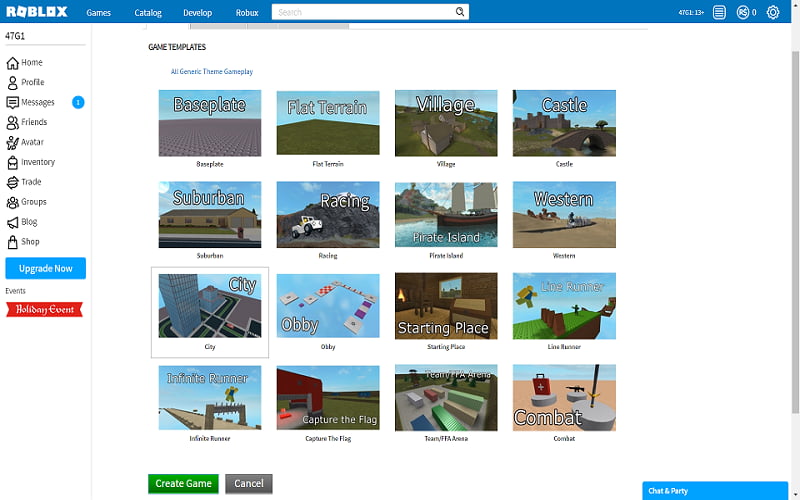This screenshot has height=500, width=800.
Task: Open the Messages envelope icon
Action: (13, 102)
